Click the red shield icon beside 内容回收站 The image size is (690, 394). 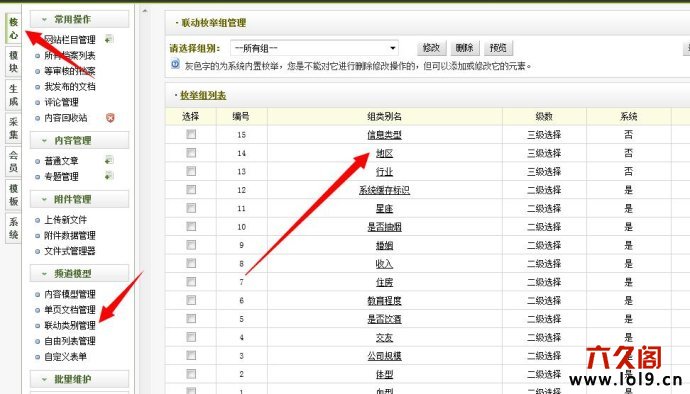pyautogui.click(x=110, y=118)
